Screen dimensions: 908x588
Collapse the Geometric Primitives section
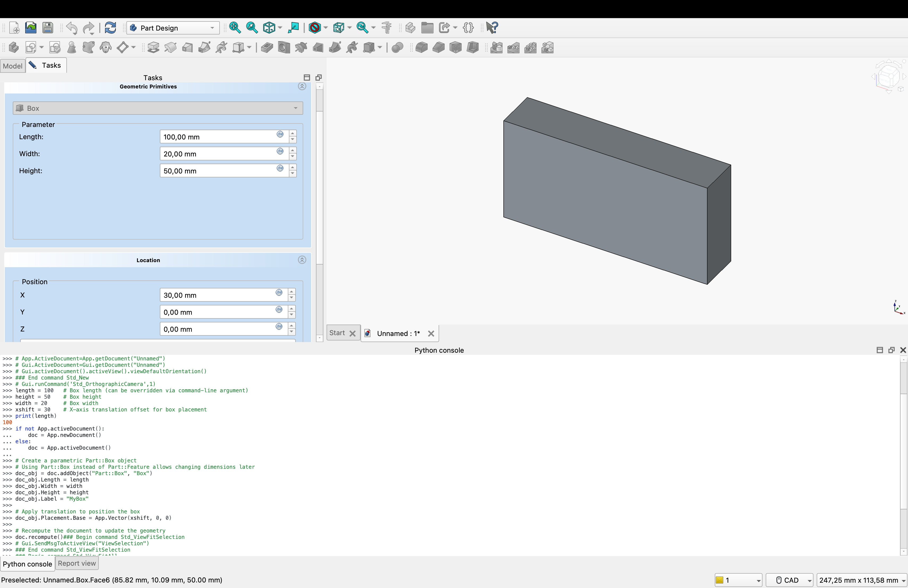click(302, 87)
